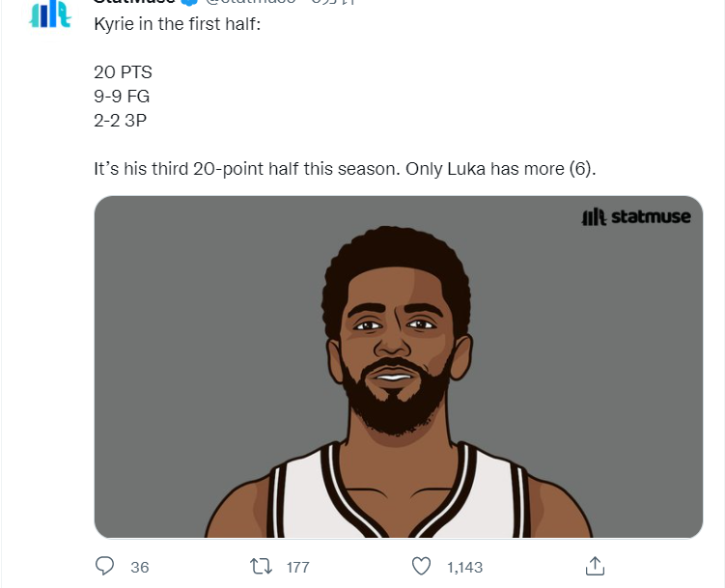Click the '2-2 3P' stat line
This screenshot has height=588, width=725.
coord(121,120)
